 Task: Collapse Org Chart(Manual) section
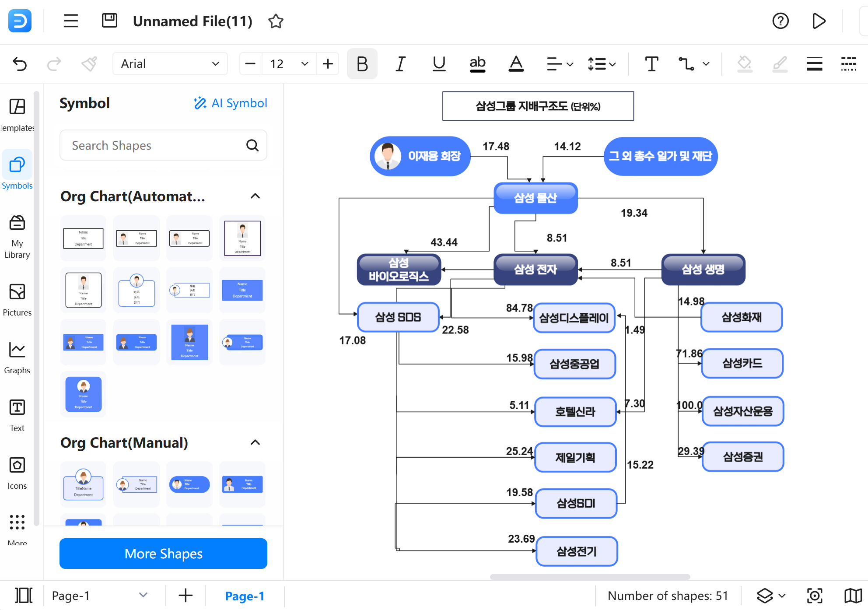click(x=255, y=442)
